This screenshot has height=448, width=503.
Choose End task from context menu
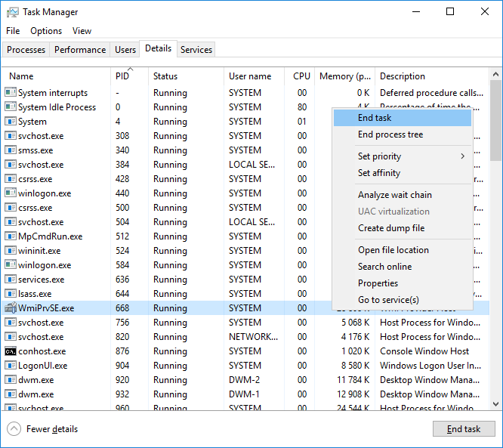[403, 118]
